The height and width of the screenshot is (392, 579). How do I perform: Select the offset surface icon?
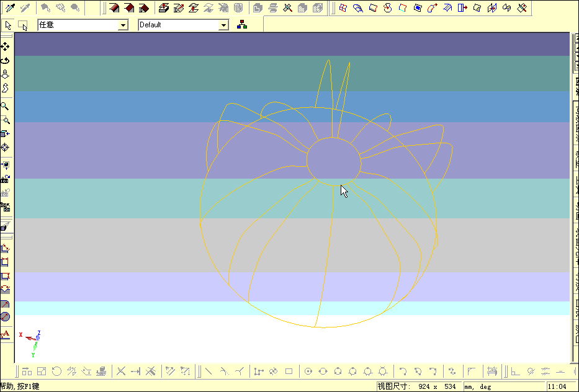(x=447, y=7)
